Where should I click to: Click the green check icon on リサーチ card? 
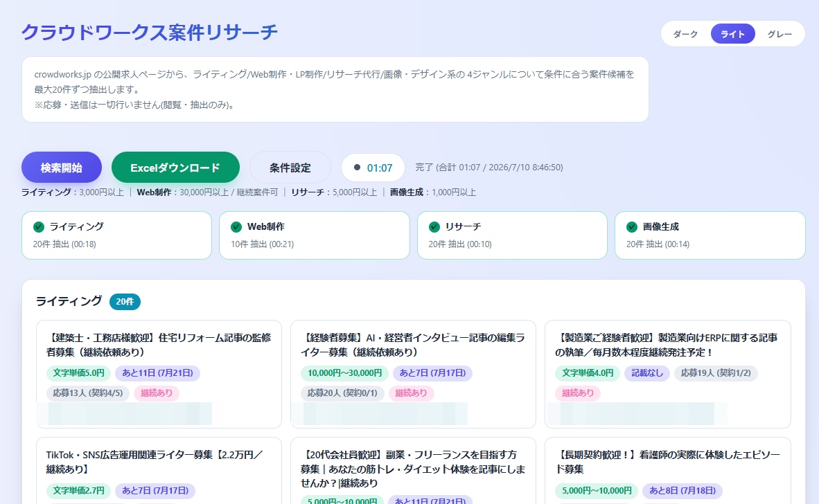pos(434,226)
